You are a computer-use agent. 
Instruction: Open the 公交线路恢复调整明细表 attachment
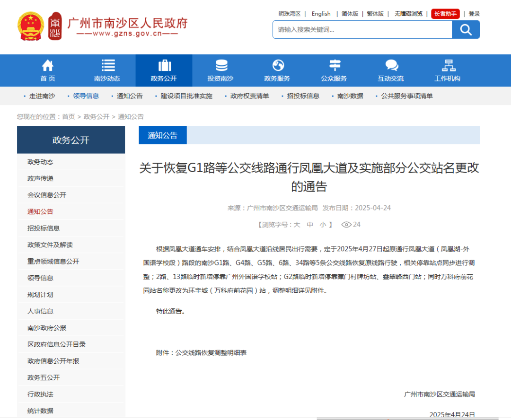point(211,353)
